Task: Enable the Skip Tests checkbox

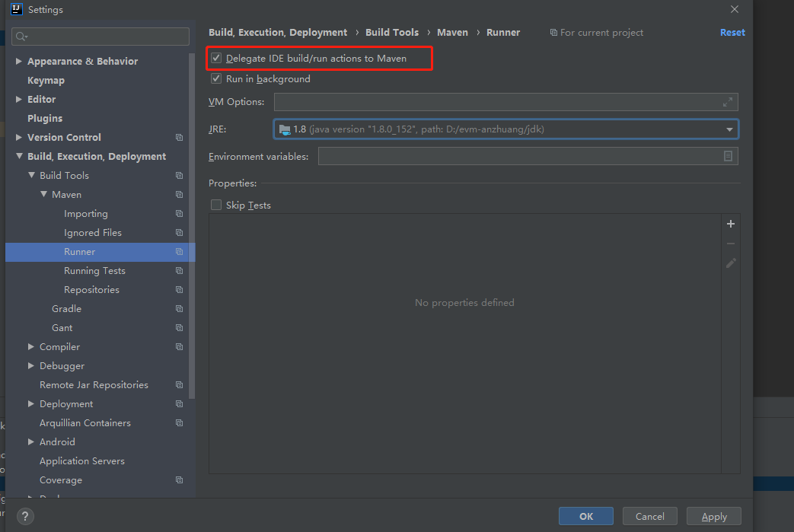Action: point(216,205)
